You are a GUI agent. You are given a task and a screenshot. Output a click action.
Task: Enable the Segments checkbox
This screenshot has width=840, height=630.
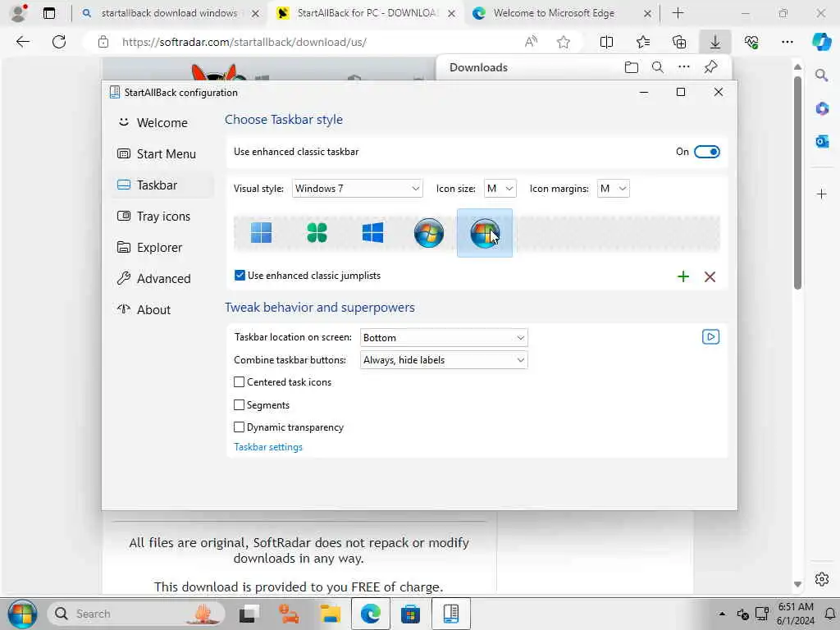[239, 405]
